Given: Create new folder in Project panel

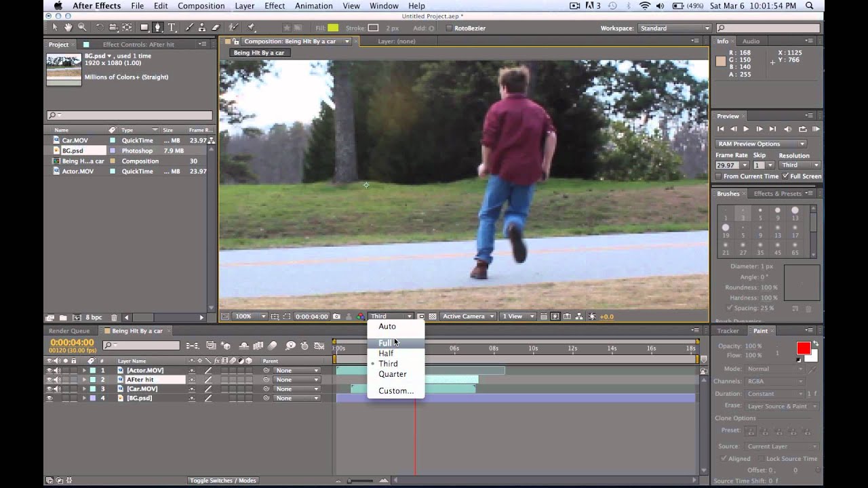Looking at the screenshot, I should 62,317.
